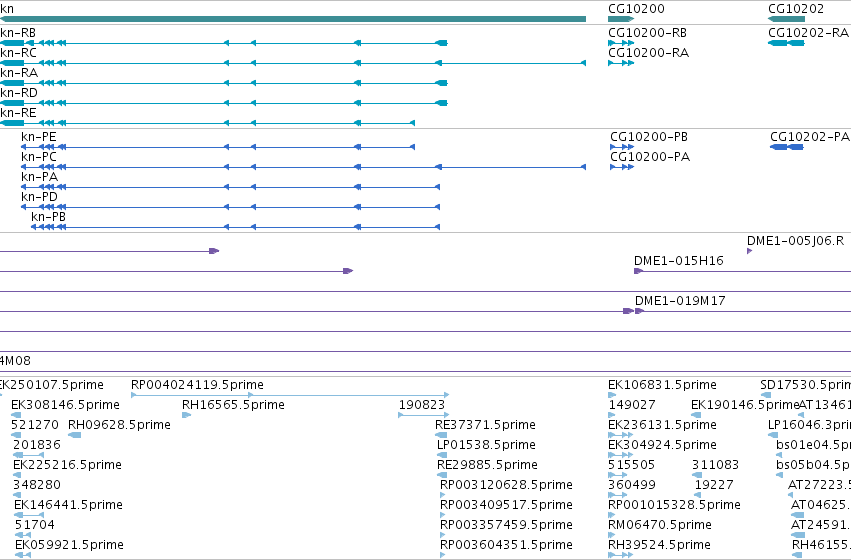Click the 201836 EST label
The width and height of the screenshot is (851, 560).
tap(37, 446)
